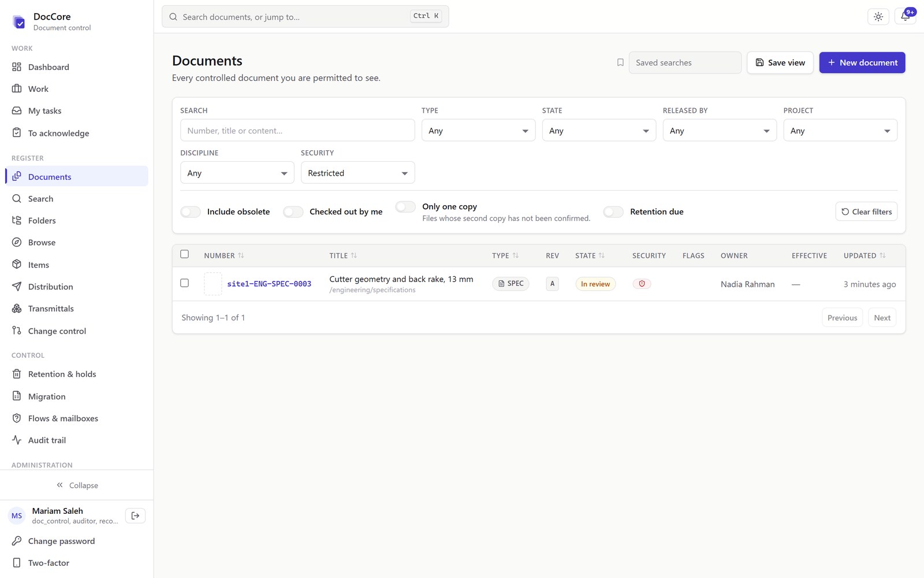Open Change control in sidebar

tap(76, 331)
